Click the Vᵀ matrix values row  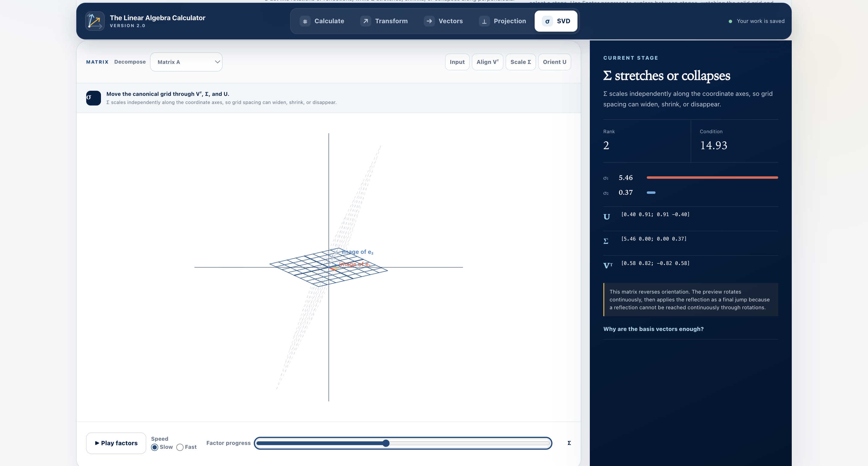pyautogui.click(x=656, y=263)
